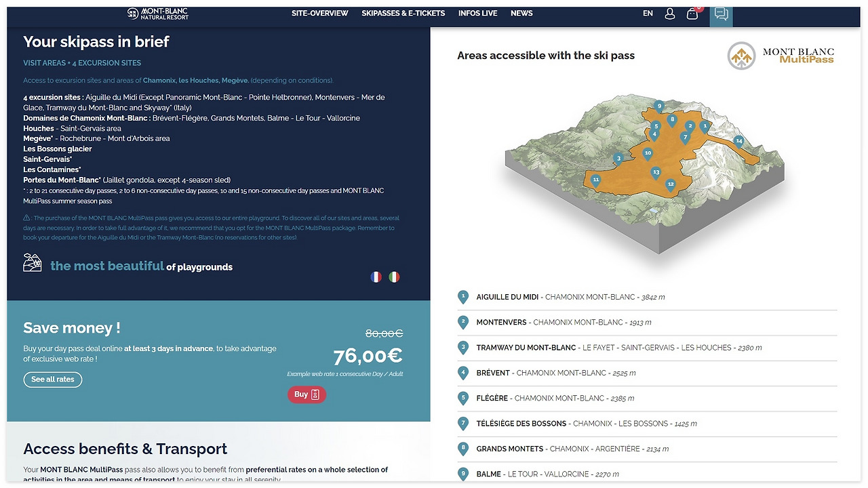
Task: Click the list pin beside Tramway du Mont-Blanc
Action: (463, 348)
